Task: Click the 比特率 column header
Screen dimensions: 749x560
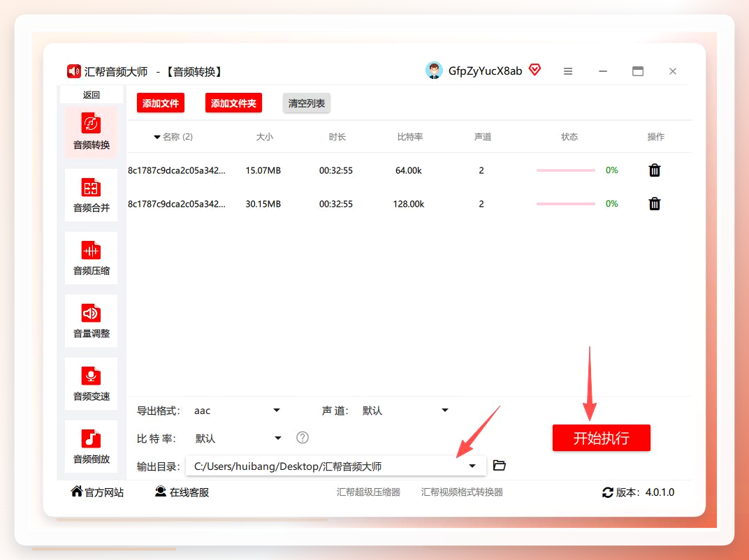Action: (x=410, y=137)
